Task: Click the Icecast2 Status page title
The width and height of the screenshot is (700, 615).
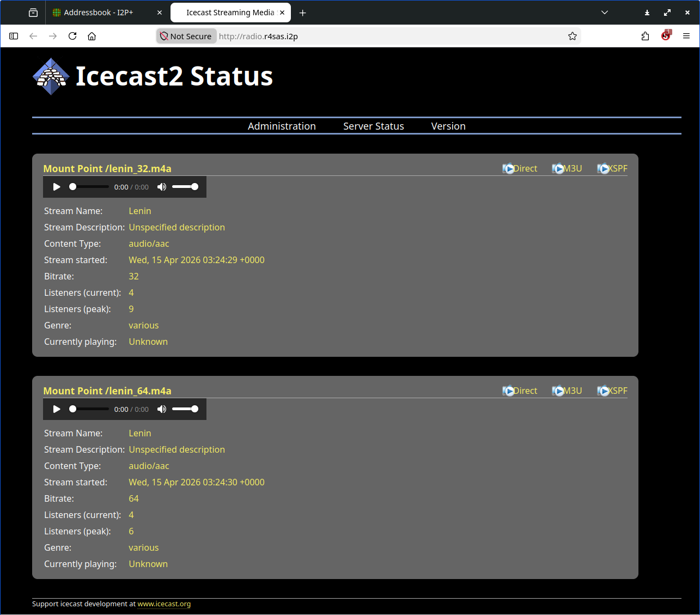Action: (x=174, y=76)
